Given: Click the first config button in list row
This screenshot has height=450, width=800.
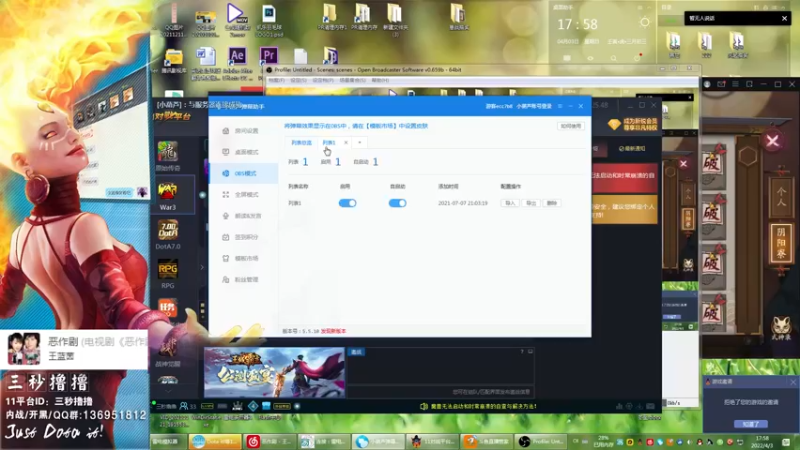Looking at the screenshot, I should point(510,203).
